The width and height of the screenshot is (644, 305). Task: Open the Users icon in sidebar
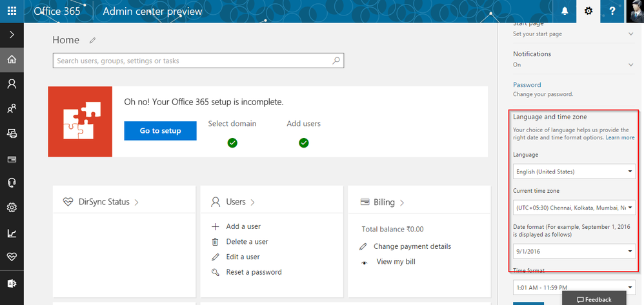12,84
